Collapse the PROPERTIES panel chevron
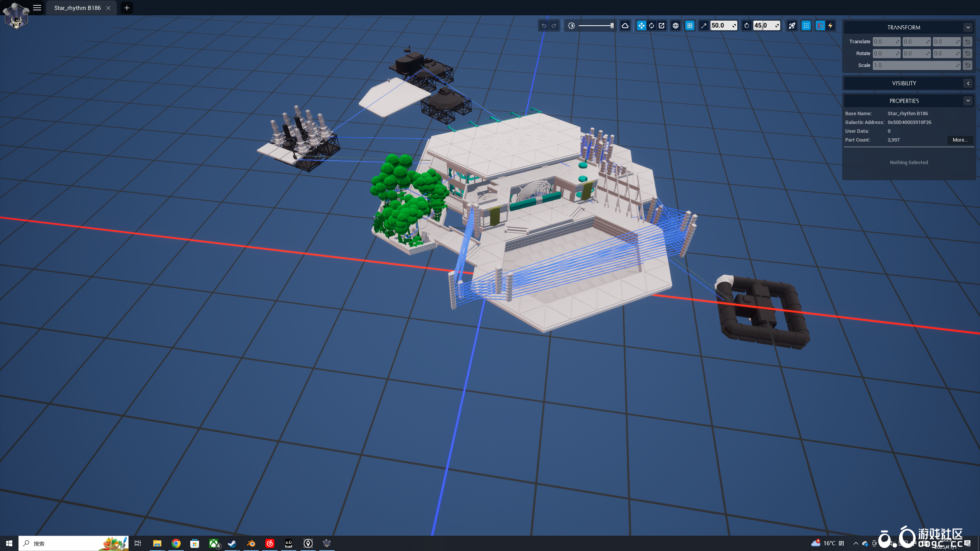980x551 pixels. coord(968,101)
